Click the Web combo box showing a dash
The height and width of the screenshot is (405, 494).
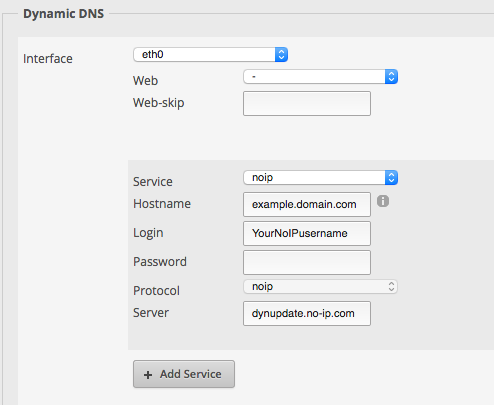tap(320, 77)
